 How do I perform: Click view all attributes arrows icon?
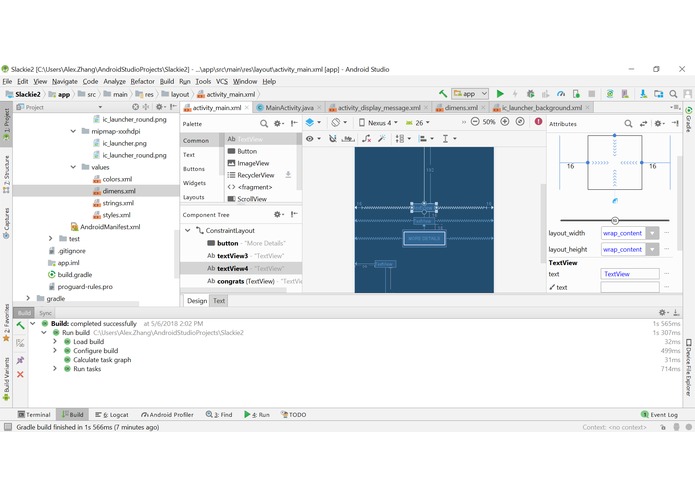point(643,124)
